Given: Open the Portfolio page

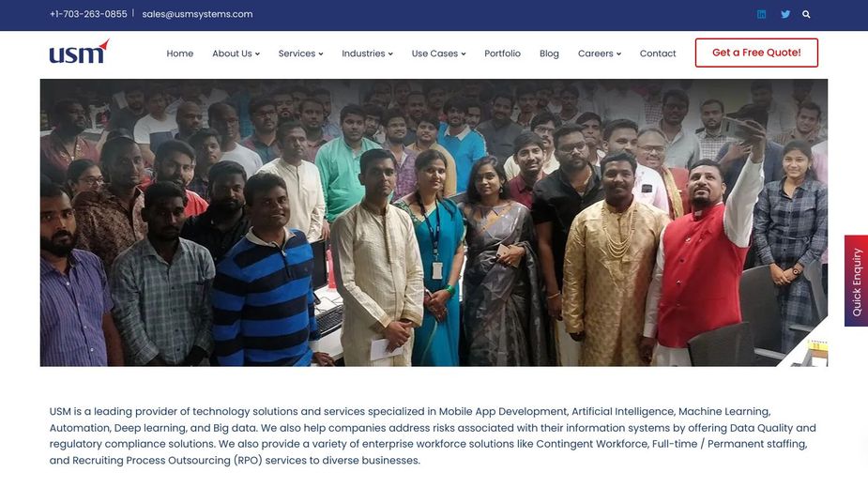Looking at the screenshot, I should click(x=502, y=53).
